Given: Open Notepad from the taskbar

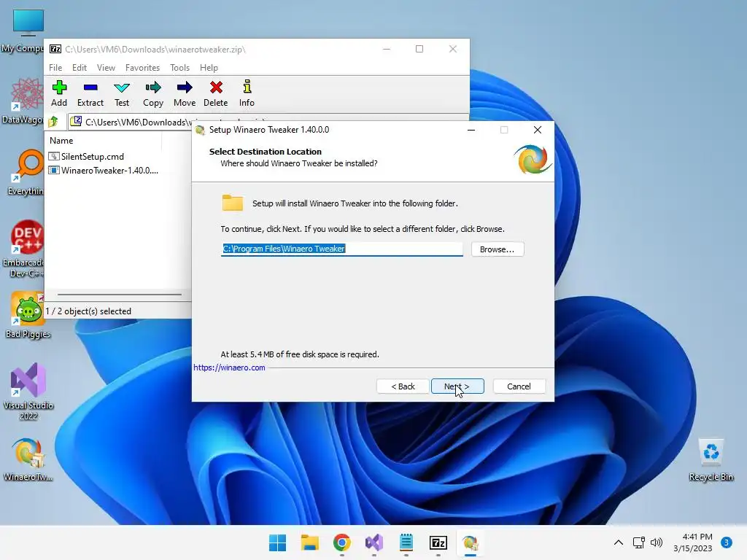Looking at the screenshot, I should point(406,542).
